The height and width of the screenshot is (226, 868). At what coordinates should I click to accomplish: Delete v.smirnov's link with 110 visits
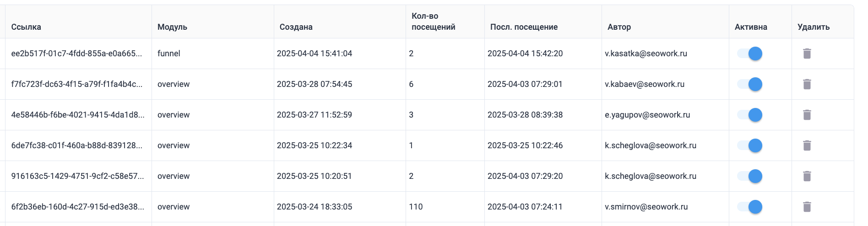click(807, 207)
